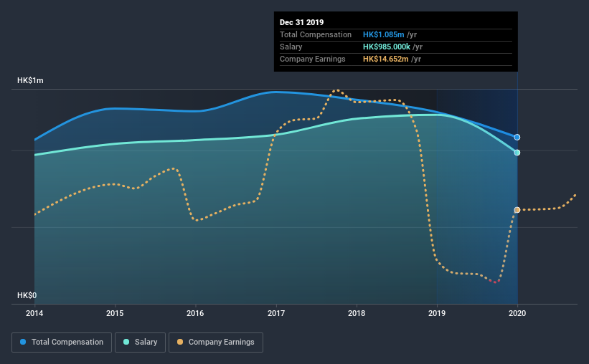589x364 pixels.
Task: Click the teal dot in Salary legend
Action: 126,343
